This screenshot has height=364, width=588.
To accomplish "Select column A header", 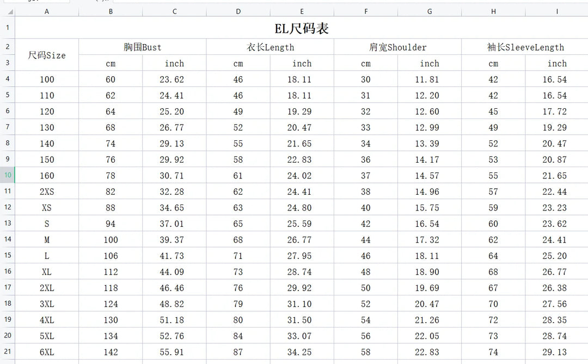I will [47, 11].
